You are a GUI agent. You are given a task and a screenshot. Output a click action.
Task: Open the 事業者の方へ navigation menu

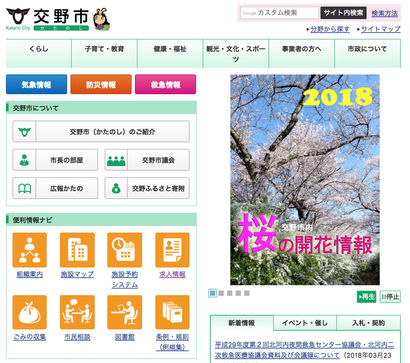301,54
